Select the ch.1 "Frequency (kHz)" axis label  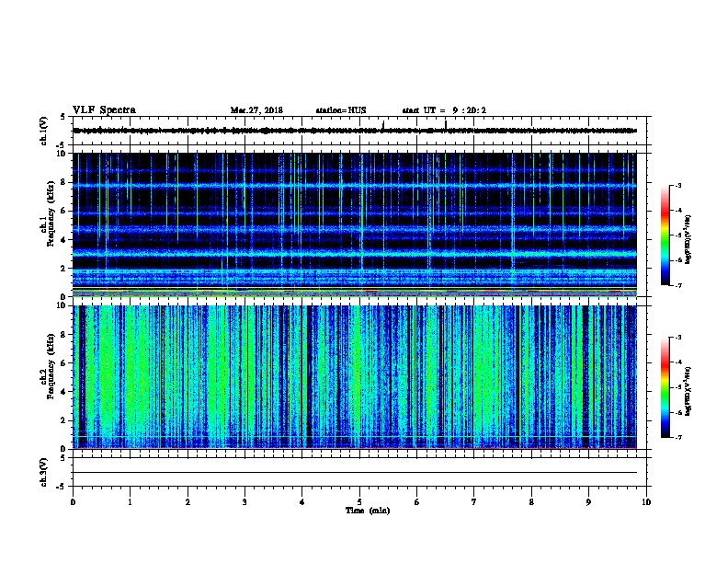click(51, 214)
